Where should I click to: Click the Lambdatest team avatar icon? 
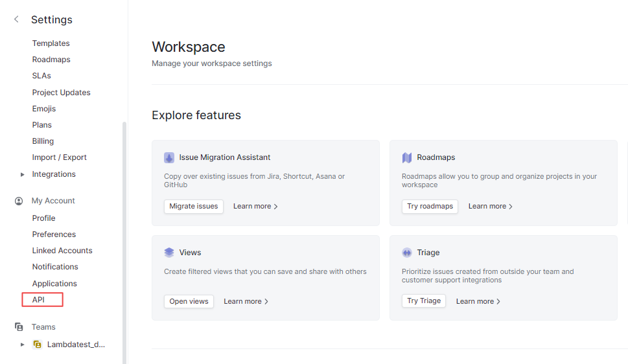coord(38,345)
